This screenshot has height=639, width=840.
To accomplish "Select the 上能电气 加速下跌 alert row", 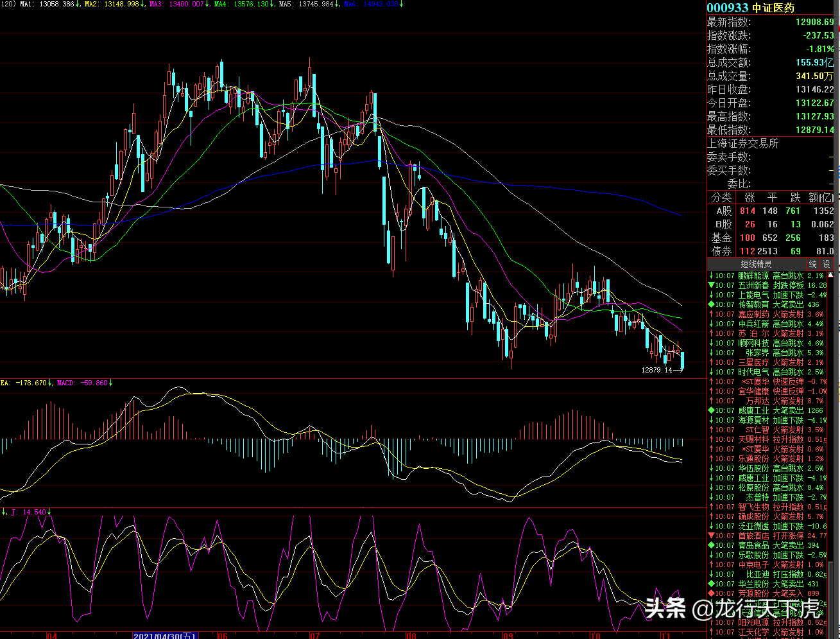I will click(x=767, y=295).
